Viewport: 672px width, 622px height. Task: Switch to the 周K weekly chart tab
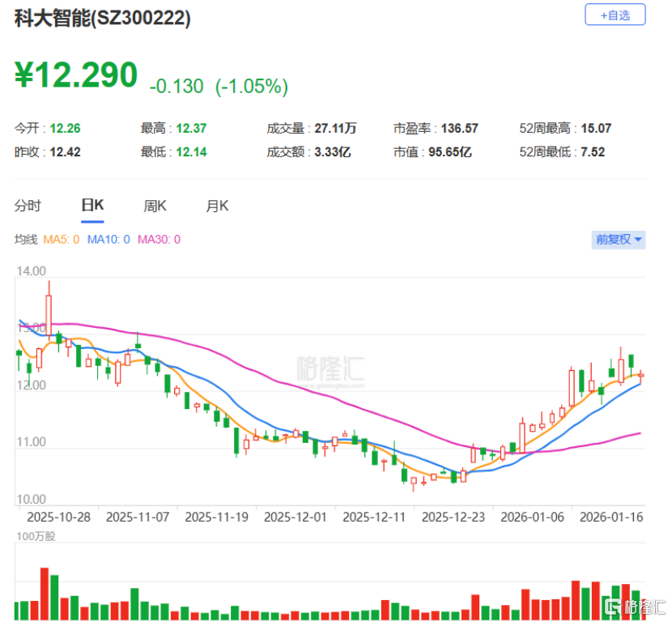click(154, 206)
